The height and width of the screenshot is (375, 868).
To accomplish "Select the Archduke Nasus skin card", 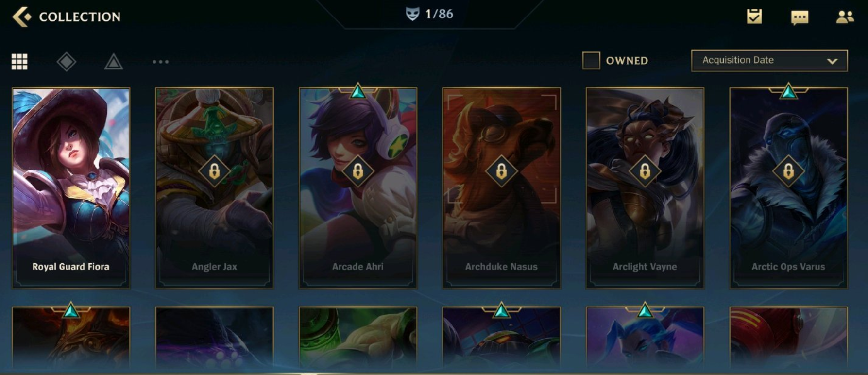I will (x=501, y=187).
